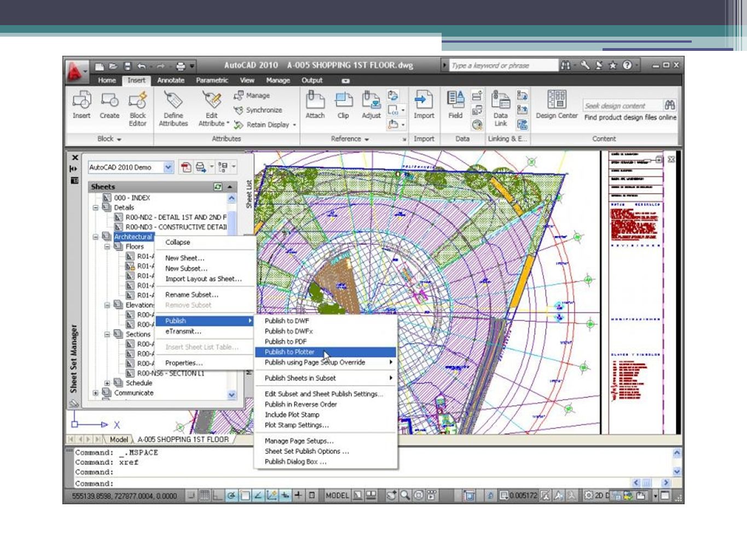
Task: Click the binoculars search icon in title bar
Action: click(565, 65)
